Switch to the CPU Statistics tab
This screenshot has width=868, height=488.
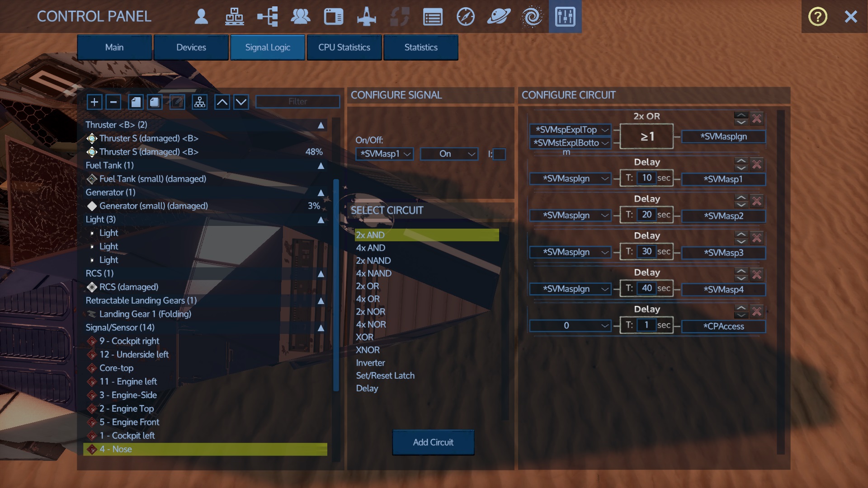click(344, 47)
